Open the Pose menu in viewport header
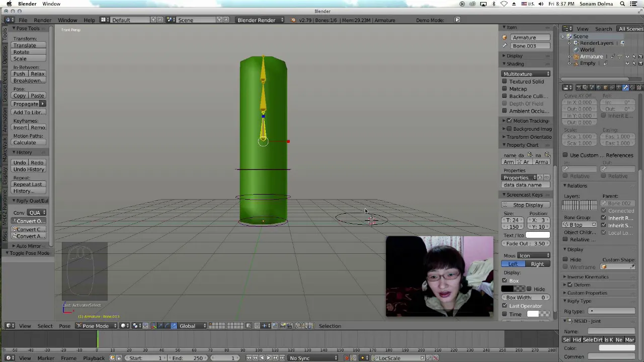 pos(64,326)
